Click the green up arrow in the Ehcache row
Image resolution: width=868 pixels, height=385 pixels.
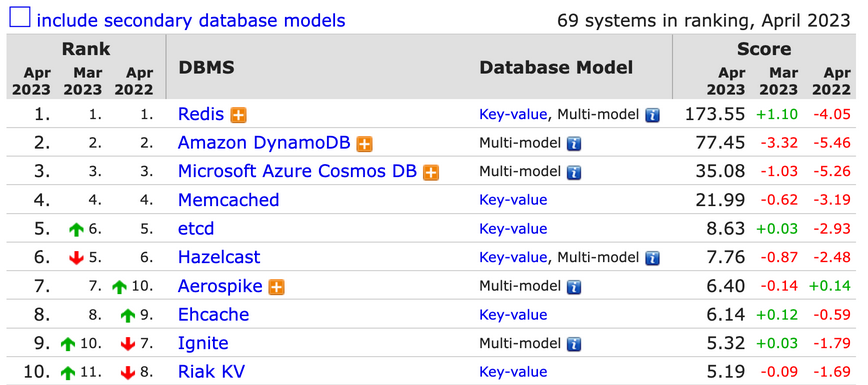pyautogui.click(x=128, y=316)
